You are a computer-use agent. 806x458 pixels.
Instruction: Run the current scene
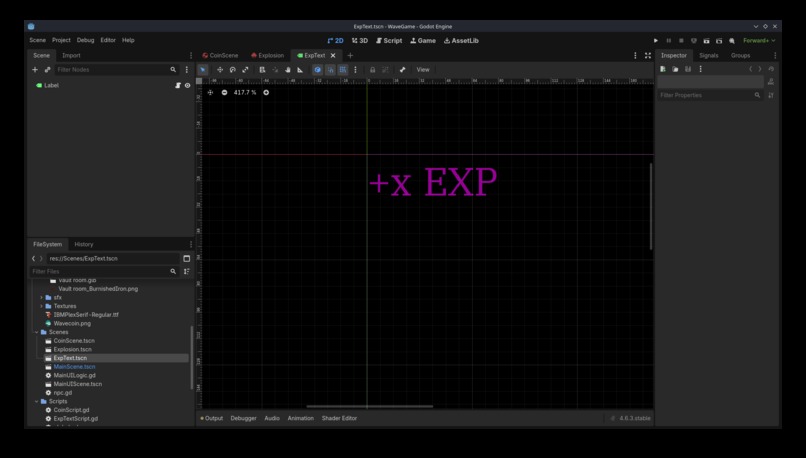[x=706, y=41]
